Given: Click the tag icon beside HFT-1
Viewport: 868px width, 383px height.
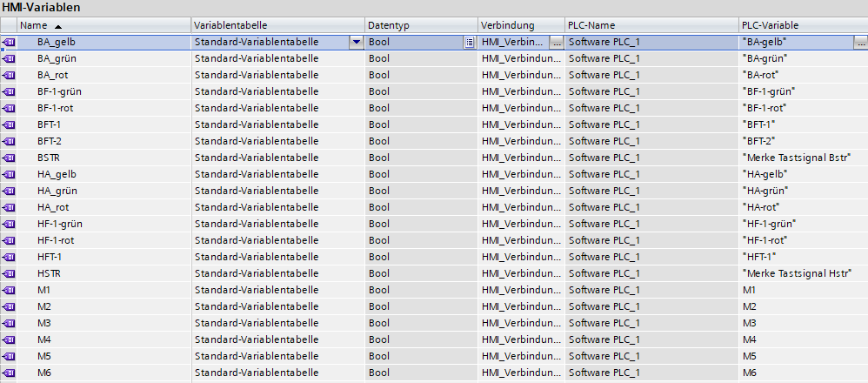Looking at the screenshot, I should (x=9, y=257).
